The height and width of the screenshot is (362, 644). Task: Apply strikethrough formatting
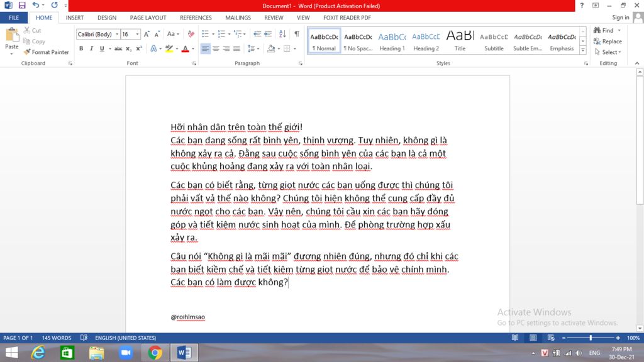tap(118, 48)
